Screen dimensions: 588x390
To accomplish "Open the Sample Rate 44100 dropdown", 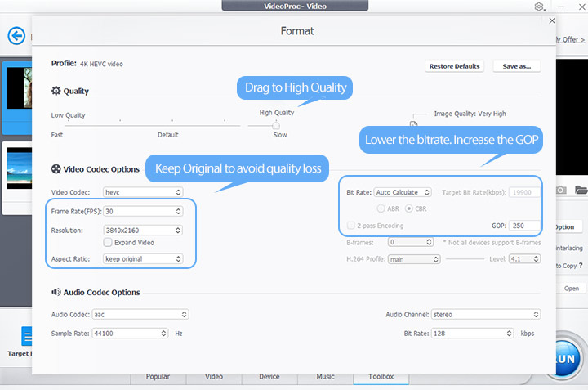I will pyautogui.click(x=130, y=333).
